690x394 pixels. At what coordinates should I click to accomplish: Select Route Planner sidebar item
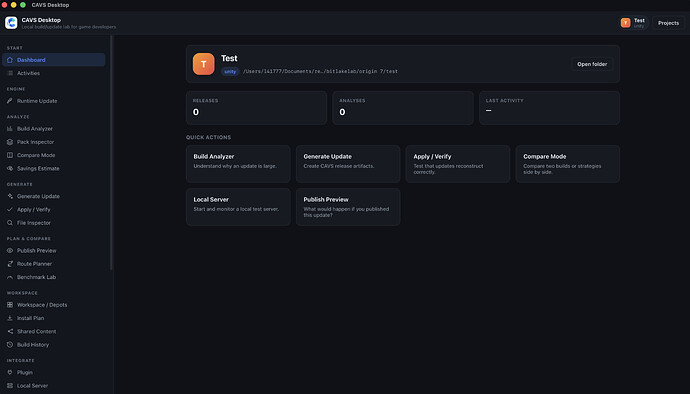click(x=54, y=264)
